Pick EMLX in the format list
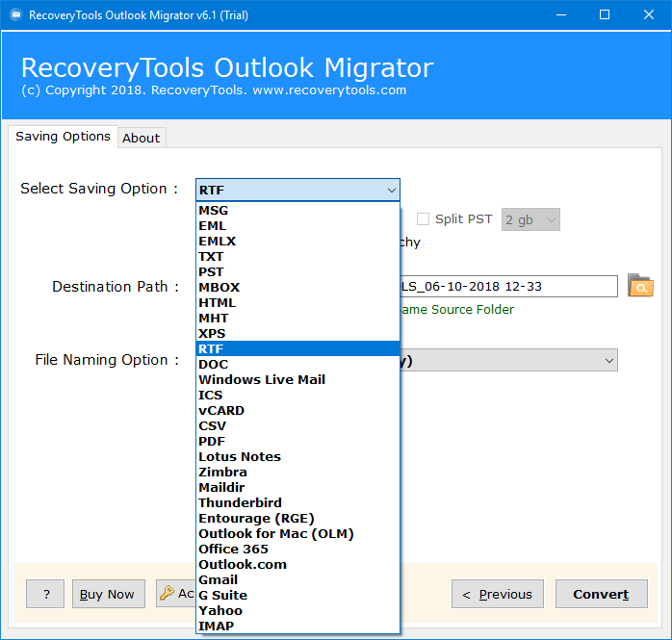Viewport: 672px width, 640px height. click(297, 242)
